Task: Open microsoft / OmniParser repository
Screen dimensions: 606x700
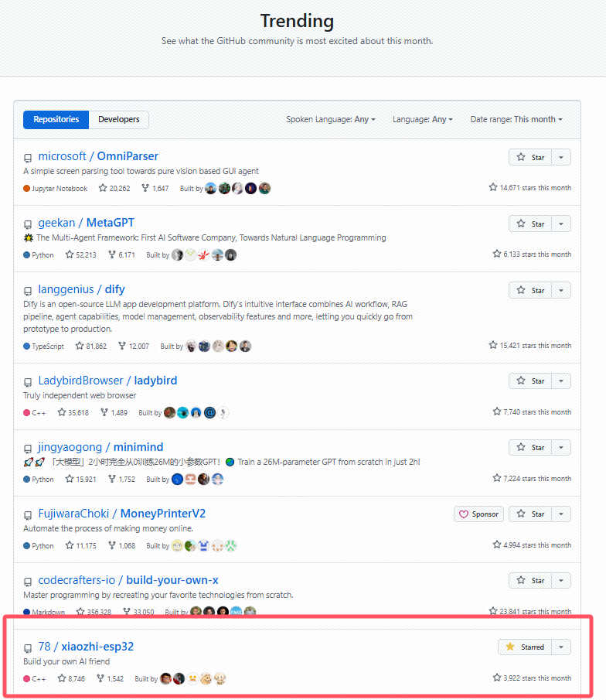Action: pyautogui.click(x=98, y=156)
